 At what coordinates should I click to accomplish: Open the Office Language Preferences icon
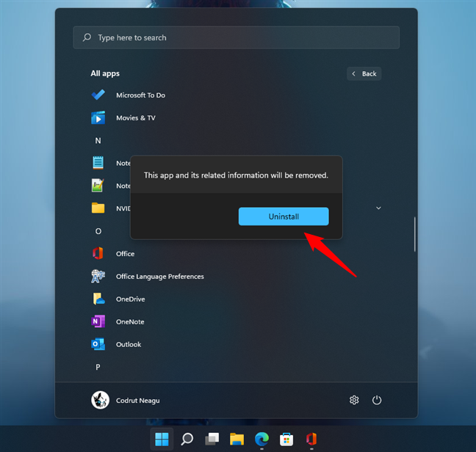(98, 276)
